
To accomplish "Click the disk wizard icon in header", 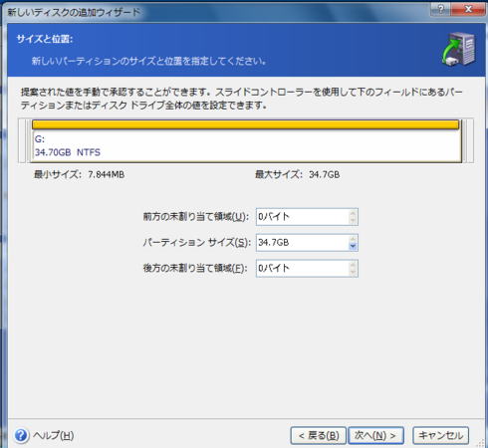I will pos(459,49).
